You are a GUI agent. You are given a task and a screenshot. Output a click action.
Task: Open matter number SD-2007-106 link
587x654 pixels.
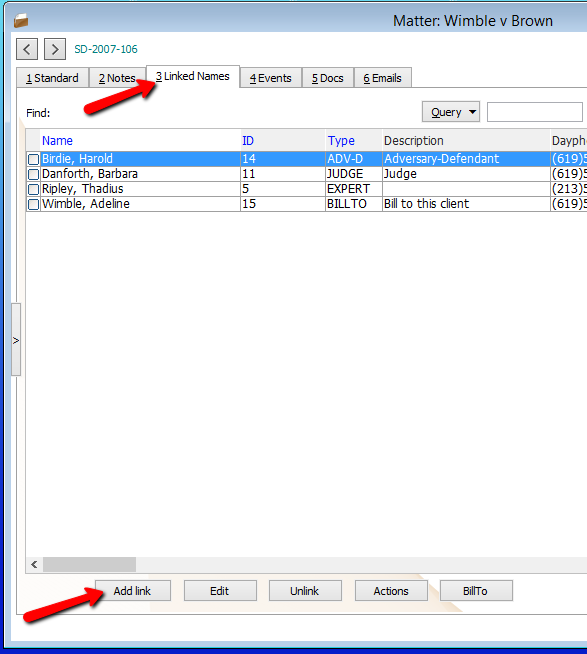click(x=106, y=49)
